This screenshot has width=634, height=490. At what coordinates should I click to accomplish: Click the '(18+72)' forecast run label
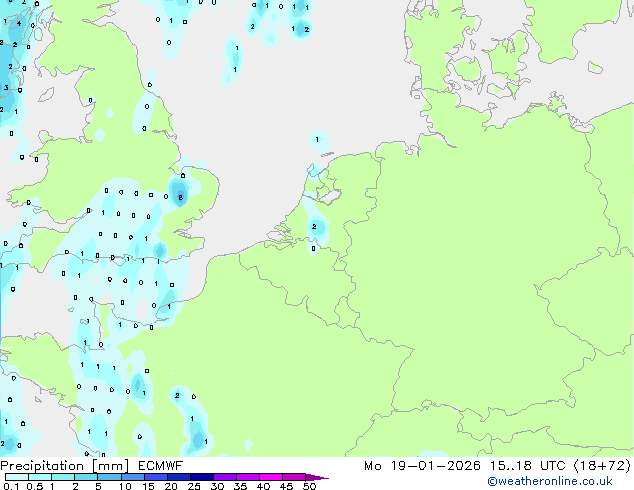(602, 466)
